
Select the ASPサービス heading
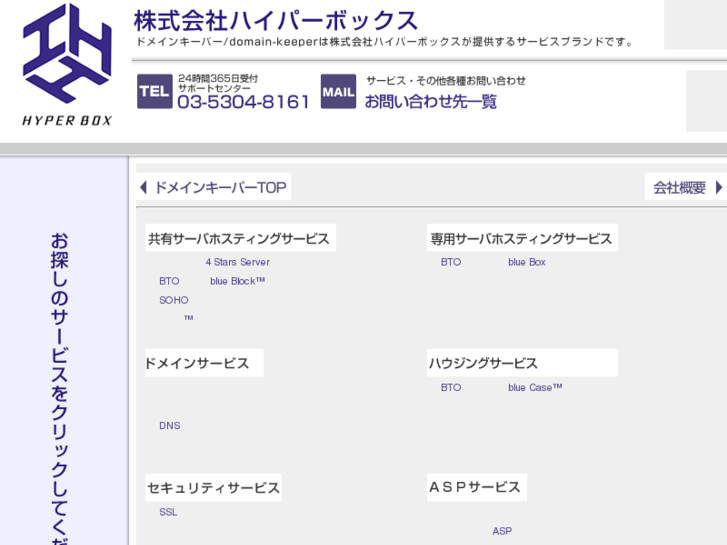tap(477, 487)
